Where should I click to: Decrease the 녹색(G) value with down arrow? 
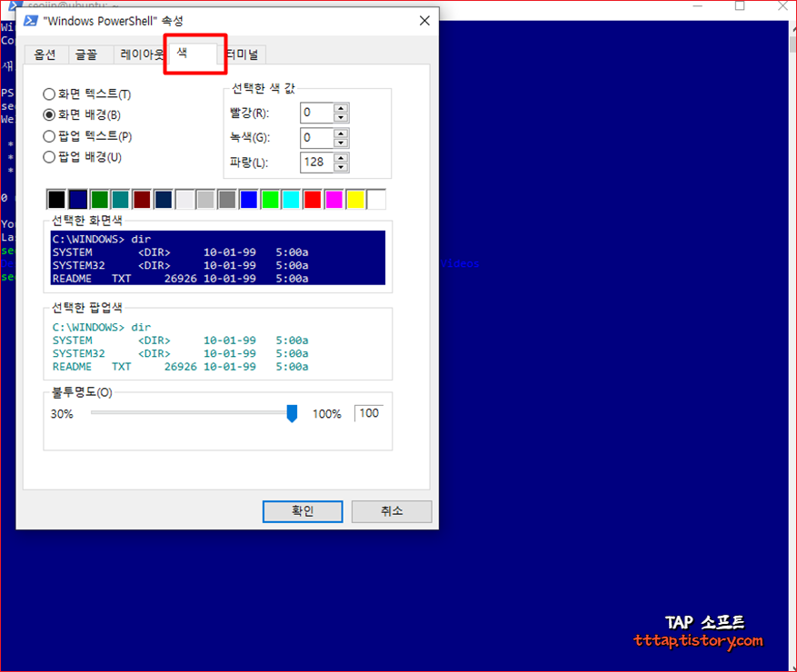click(x=341, y=143)
